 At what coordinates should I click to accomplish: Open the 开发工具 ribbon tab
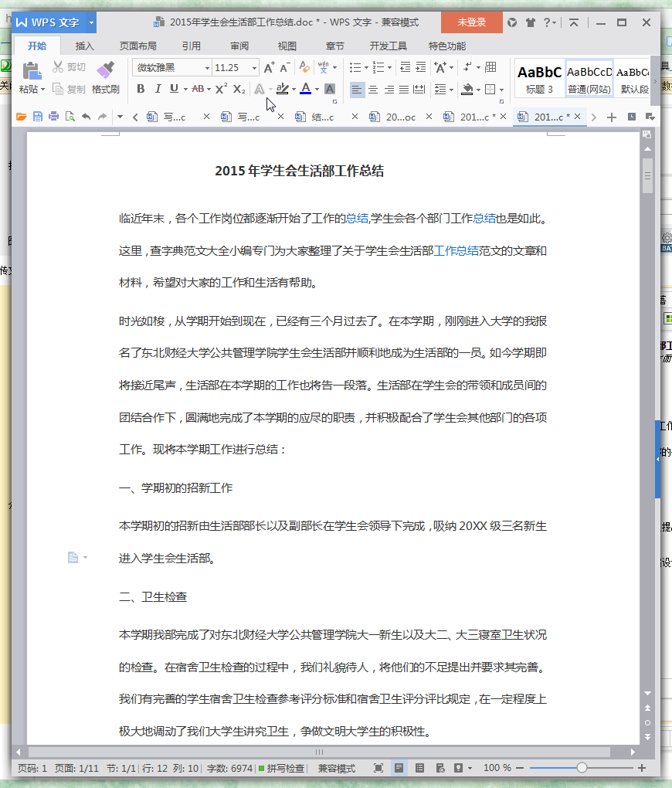tap(388, 46)
